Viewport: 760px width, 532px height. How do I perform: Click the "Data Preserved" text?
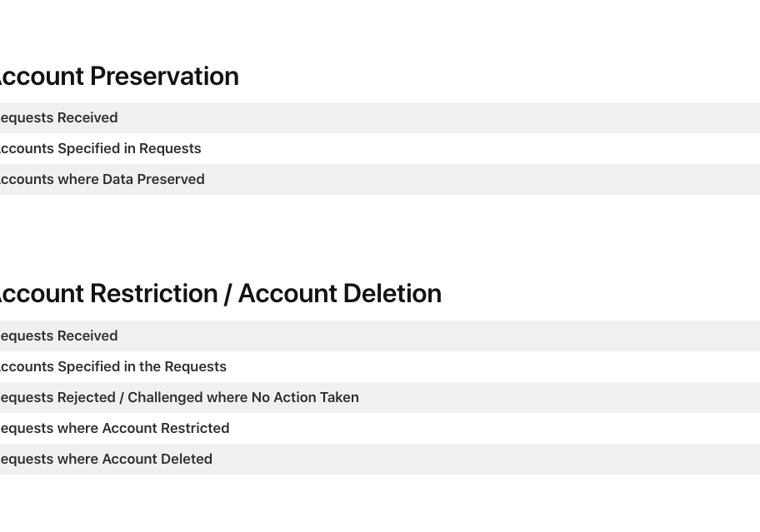pyautogui.click(x=153, y=180)
